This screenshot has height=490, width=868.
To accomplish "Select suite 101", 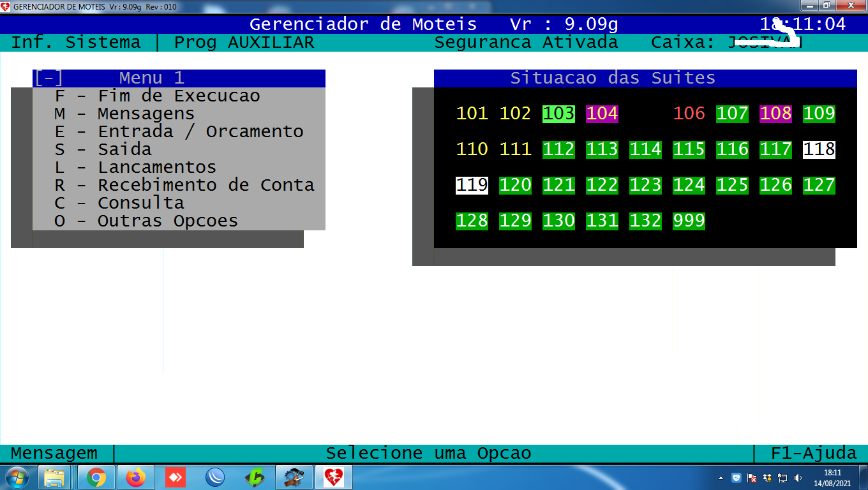I will click(x=472, y=114).
